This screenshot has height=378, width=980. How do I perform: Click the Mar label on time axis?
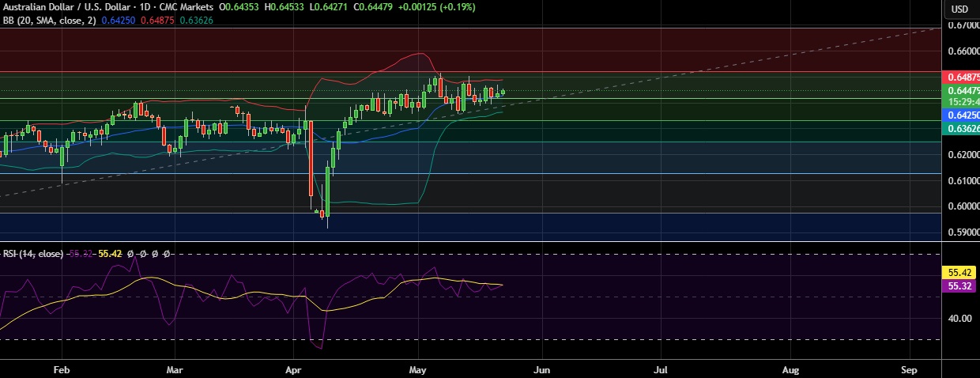[x=175, y=369]
